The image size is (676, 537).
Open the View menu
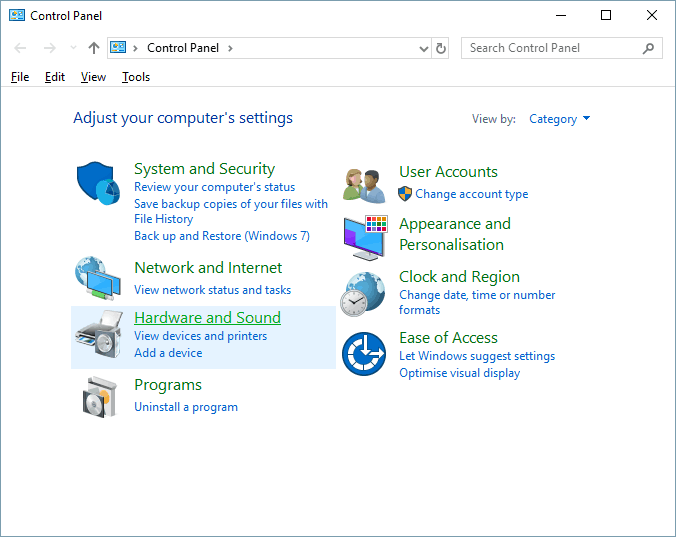pyautogui.click(x=93, y=77)
